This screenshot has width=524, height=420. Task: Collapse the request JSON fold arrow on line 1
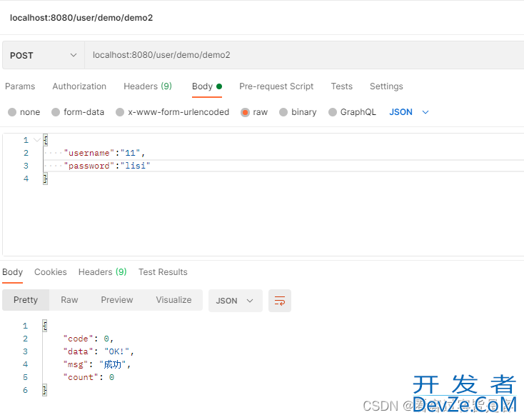coord(37,140)
